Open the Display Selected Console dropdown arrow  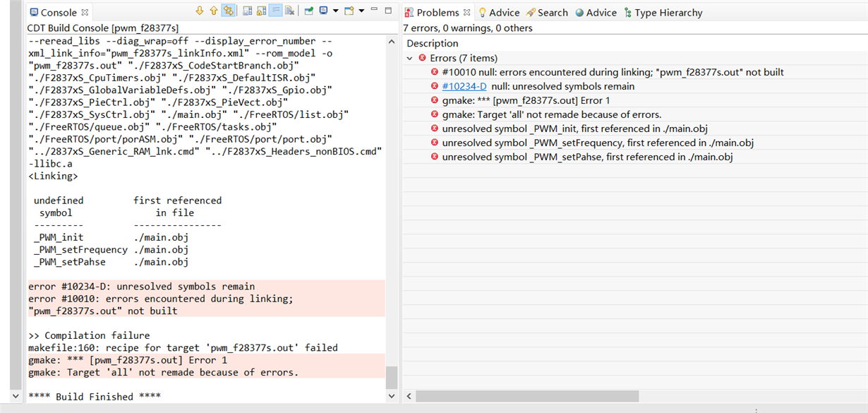tap(335, 11)
